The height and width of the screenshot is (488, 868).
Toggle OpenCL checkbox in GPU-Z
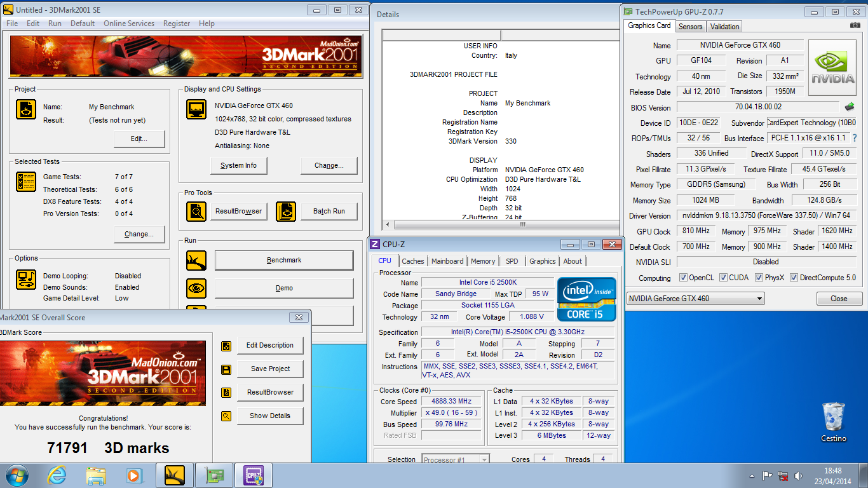point(683,278)
